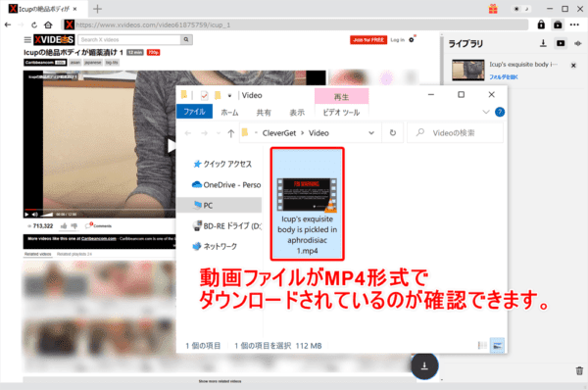Click the Join for FREE button
The height and width of the screenshot is (390, 588).
pyautogui.click(x=368, y=40)
